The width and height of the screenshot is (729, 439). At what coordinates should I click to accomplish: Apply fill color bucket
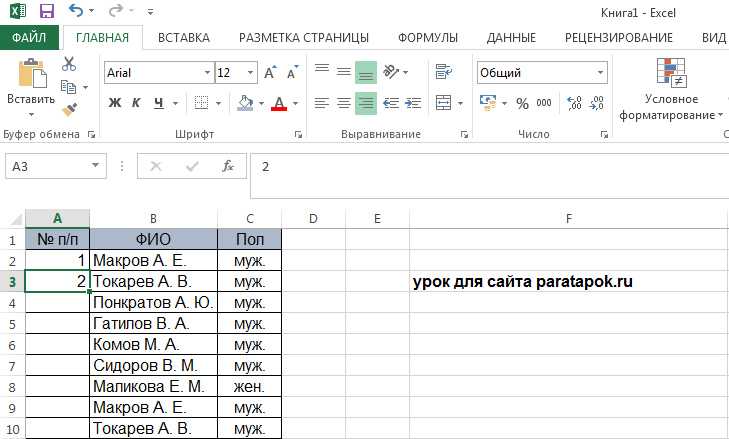245,103
